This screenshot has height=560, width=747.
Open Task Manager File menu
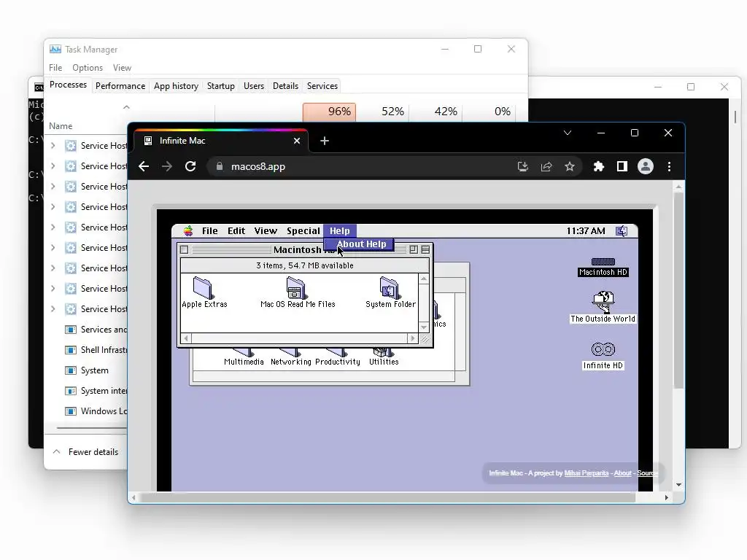pos(55,68)
